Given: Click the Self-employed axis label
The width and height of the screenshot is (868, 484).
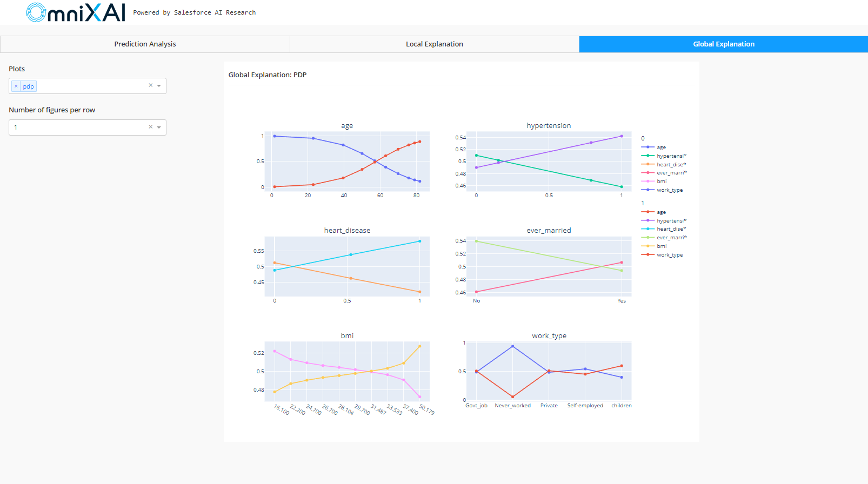Looking at the screenshot, I should (585, 406).
